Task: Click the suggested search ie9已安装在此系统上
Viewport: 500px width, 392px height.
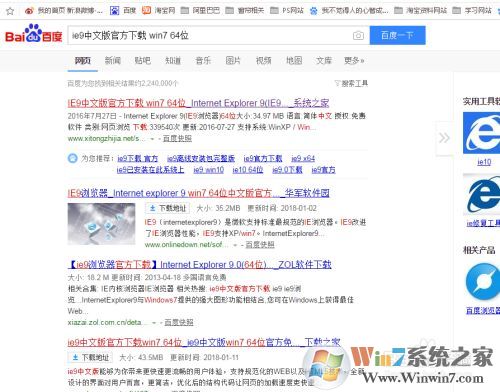Action: (x=150, y=170)
